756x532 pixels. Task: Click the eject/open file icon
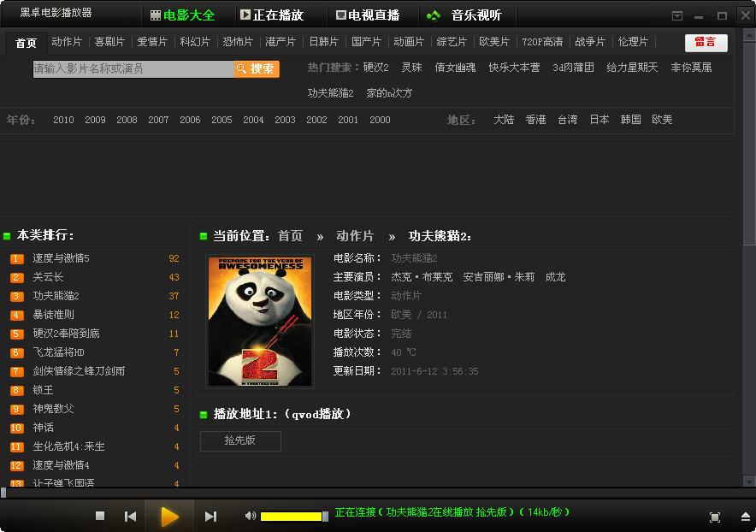coord(746,517)
